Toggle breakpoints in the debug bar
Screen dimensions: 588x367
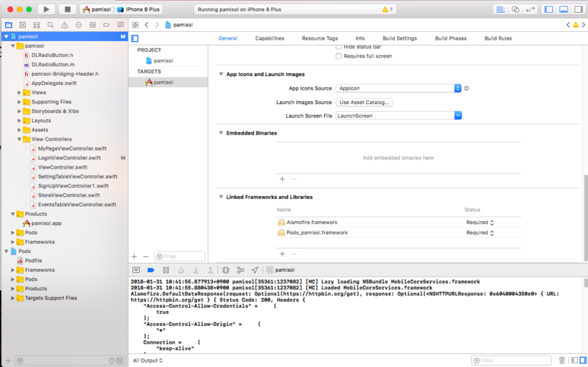click(151, 270)
